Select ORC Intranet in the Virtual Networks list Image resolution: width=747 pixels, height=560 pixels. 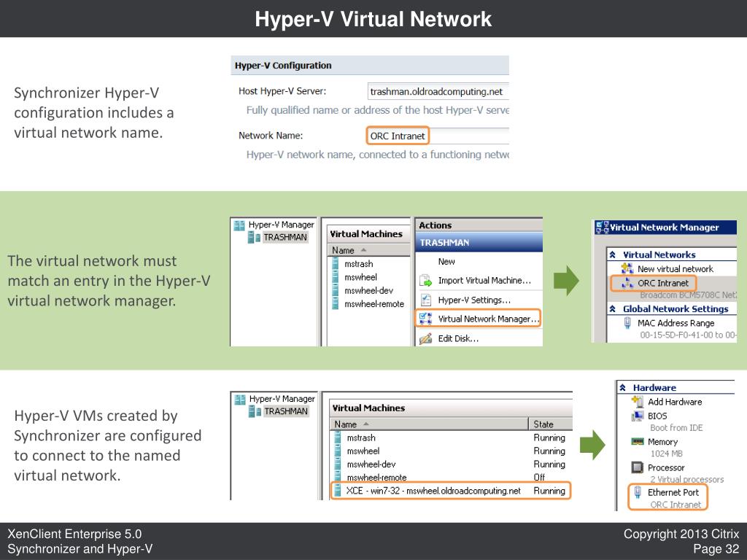tap(662, 284)
